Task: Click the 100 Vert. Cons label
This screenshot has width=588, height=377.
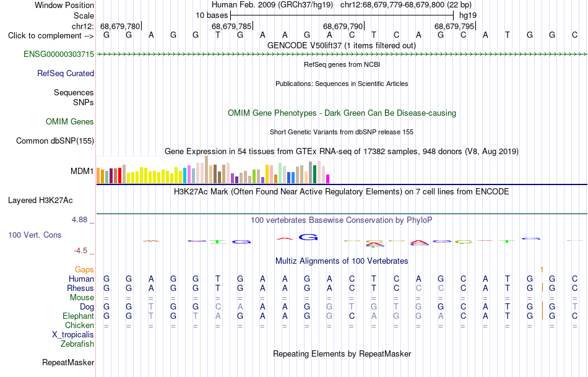Action: 35,235
